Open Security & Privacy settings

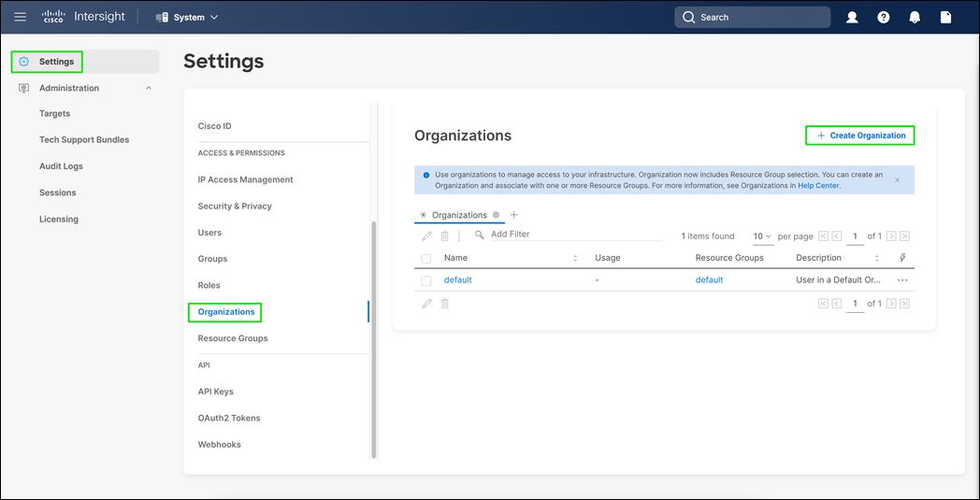[235, 206]
